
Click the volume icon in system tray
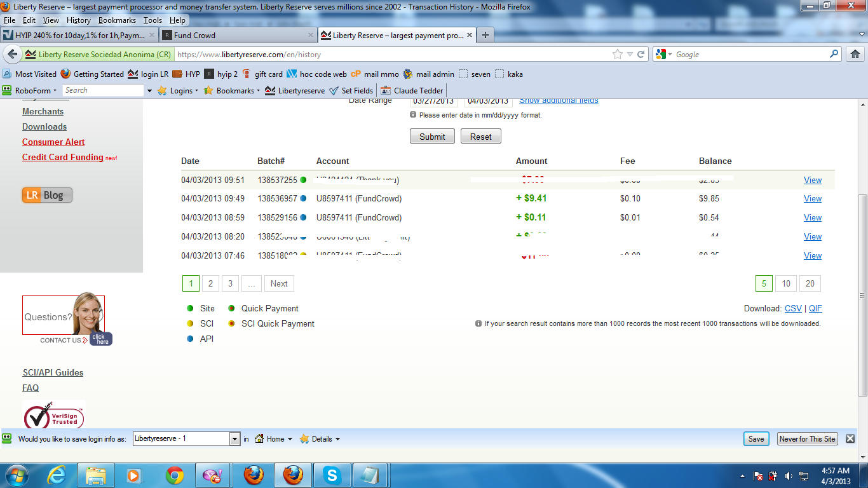pyautogui.click(x=789, y=475)
